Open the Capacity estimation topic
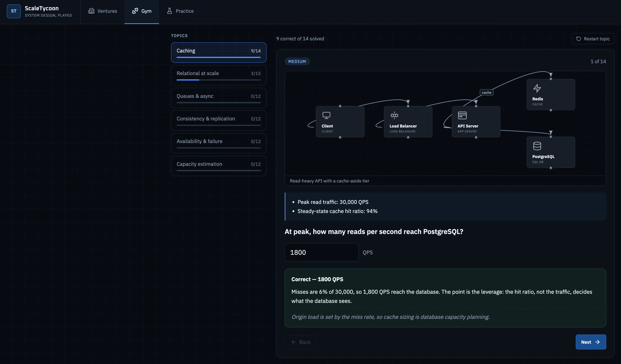Image resolution: width=621 pixels, height=364 pixels. 219,166
